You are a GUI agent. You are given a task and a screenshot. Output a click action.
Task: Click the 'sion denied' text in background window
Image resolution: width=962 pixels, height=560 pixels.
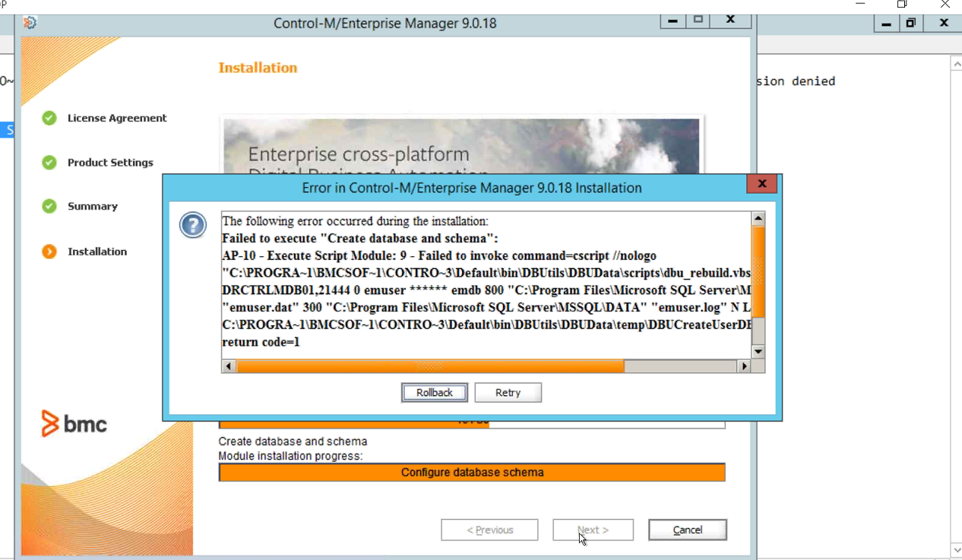click(x=796, y=81)
